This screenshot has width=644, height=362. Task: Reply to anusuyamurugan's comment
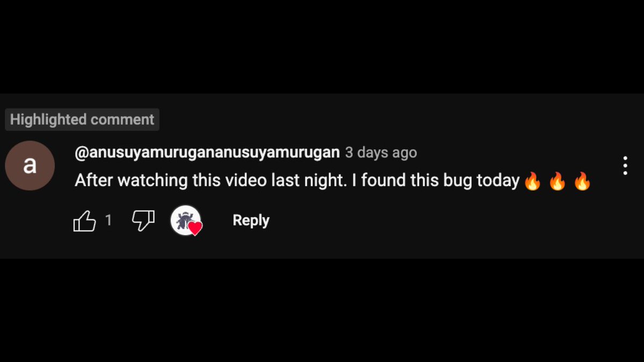pos(251,220)
